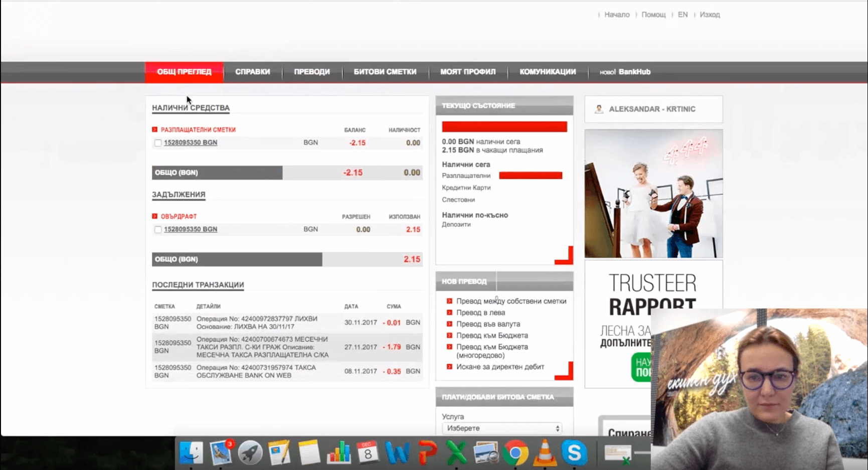This screenshot has width=868, height=470.
Task: Click the red arrow icon beside Искане за директен дебит
Action: pyautogui.click(x=449, y=367)
